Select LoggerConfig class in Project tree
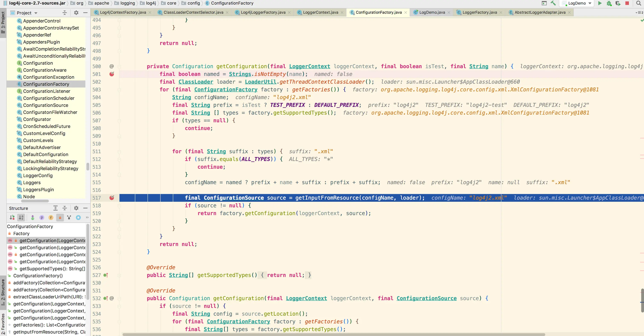The height and width of the screenshot is (336, 644). [38, 175]
